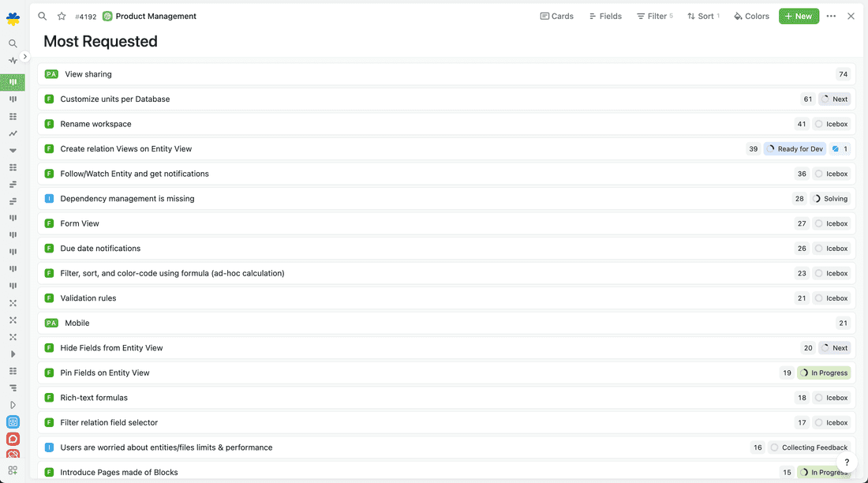Toggle the Icebox state on Rename workspace
The width and height of the screenshot is (868, 483).
[x=830, y=124]
